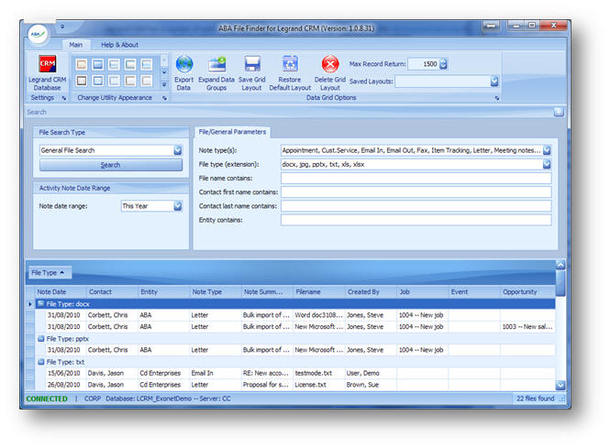Click the Search button

[110, 165]
